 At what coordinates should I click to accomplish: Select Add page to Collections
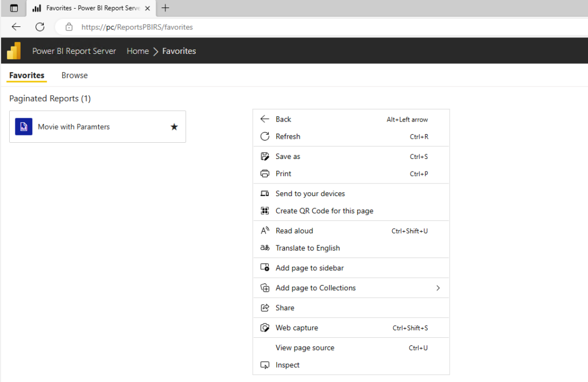click(351, 287)
